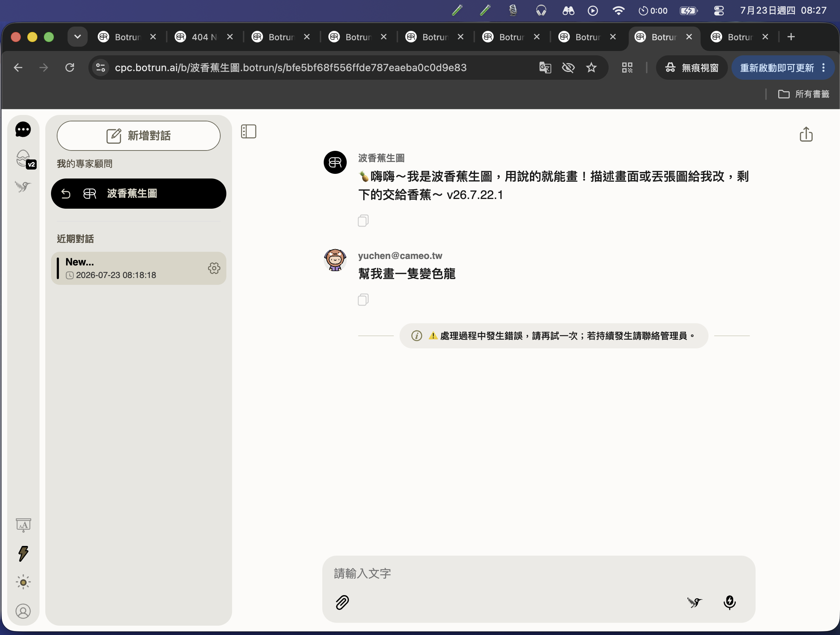
Task: Open battery status in macOS menu bar
Action: coord(688,10)
